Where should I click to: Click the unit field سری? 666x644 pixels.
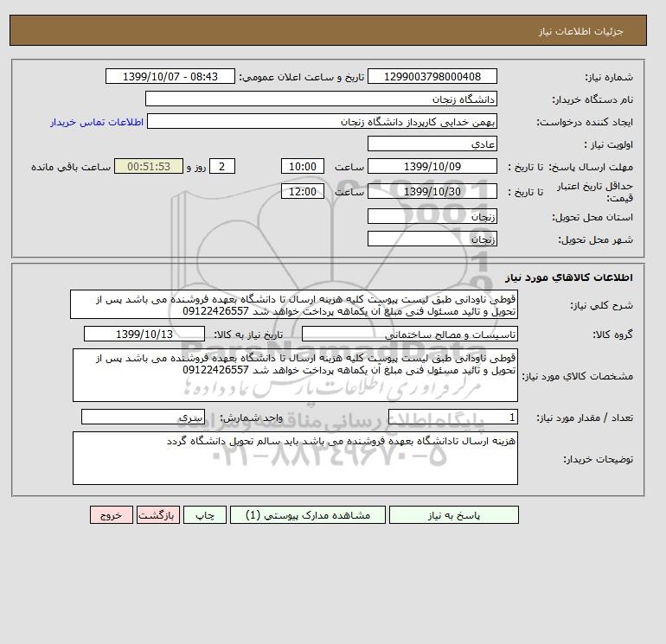pos(143,417)
